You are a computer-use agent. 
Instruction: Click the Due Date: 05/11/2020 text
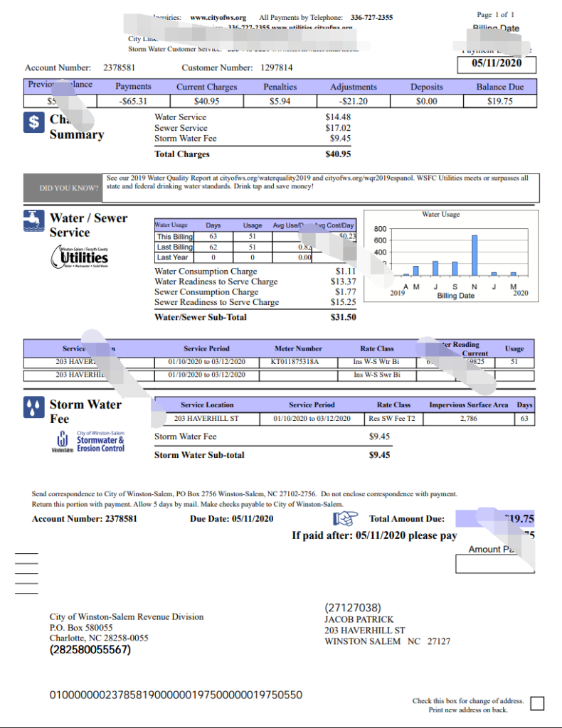point(231,518)
